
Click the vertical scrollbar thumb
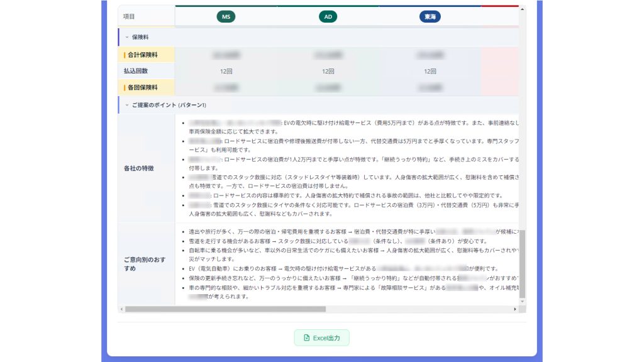[523, 264]
